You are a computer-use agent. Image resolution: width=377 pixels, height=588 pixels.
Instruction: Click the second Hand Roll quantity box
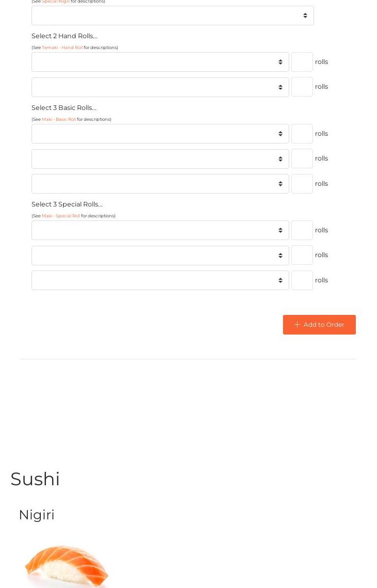302,87
